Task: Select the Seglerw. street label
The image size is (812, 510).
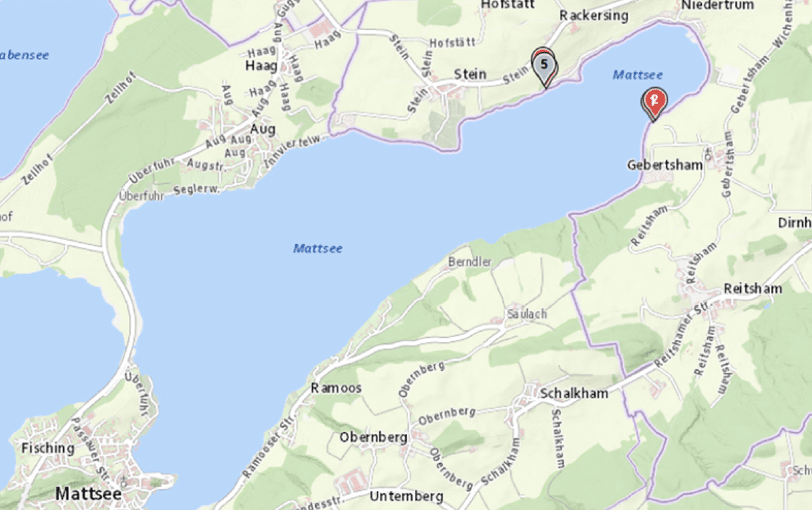Action: pyautogui.click(x=196, y=190)
